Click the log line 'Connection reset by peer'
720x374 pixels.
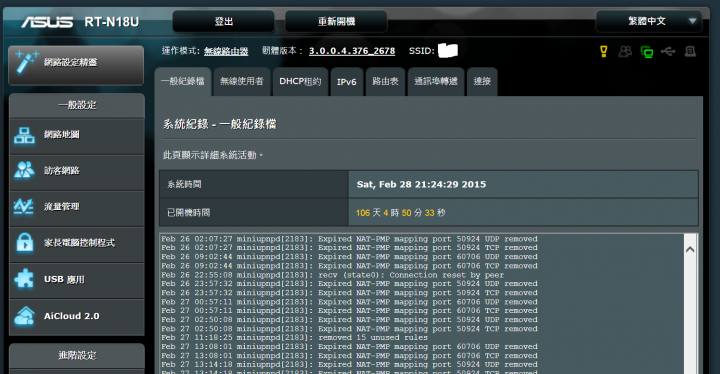click(332, 275)
